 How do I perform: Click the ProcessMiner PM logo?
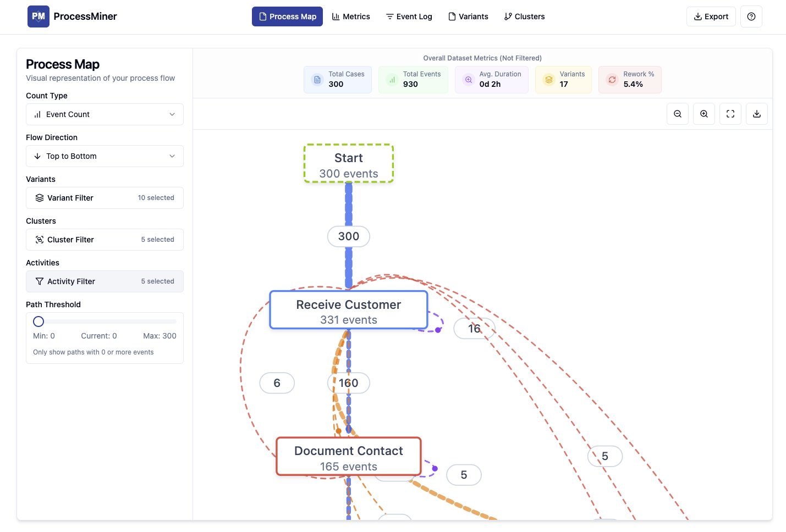(x=39, y=16)
